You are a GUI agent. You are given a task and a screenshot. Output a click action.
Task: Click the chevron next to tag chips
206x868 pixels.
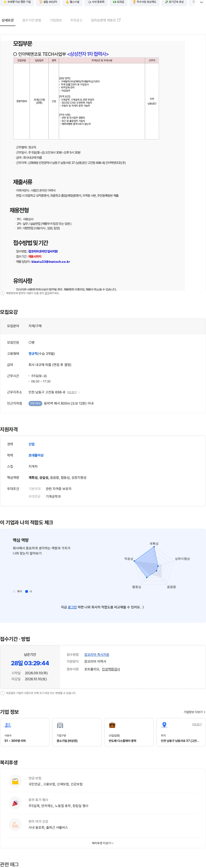tap(201, 2)
